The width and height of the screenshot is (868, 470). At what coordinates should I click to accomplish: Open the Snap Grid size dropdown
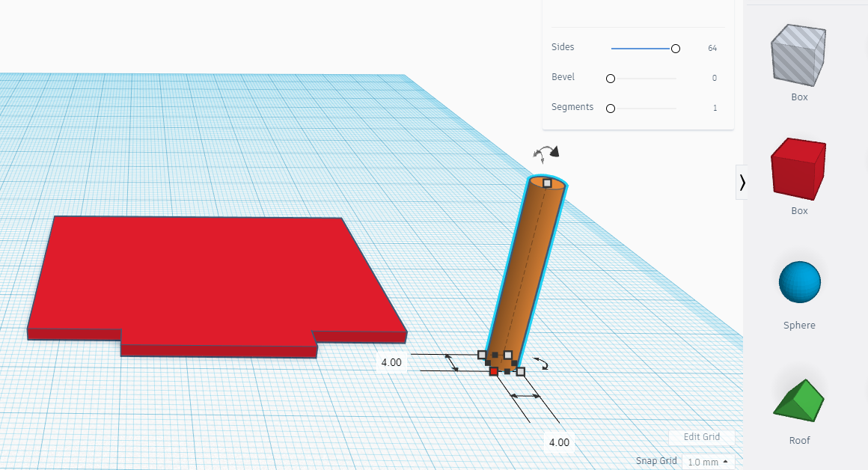(x=706, y=462)
